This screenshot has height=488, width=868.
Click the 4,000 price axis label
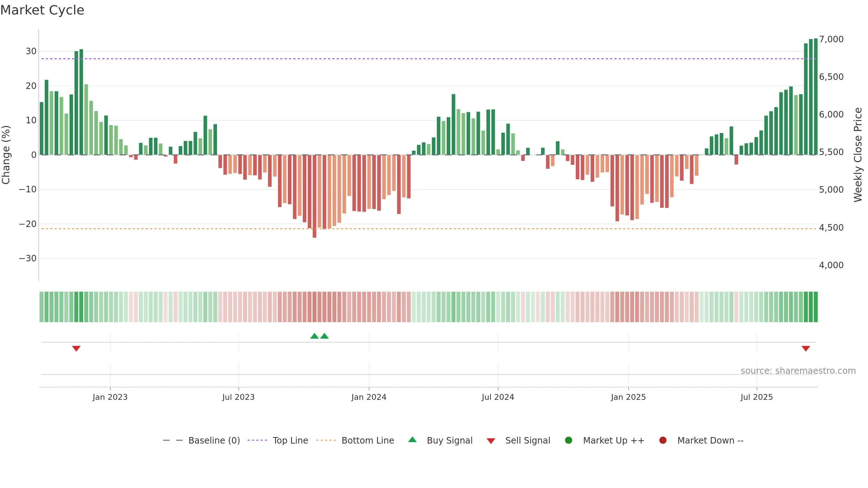(x=831, y=265)
